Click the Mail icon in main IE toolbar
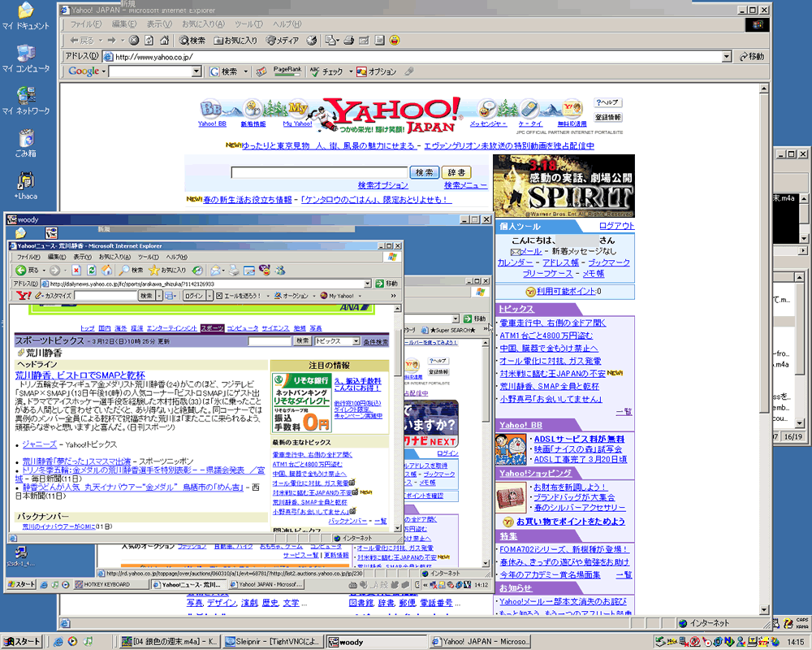Image resolution: width=812 pixels, height=650 pixels. (x=330, y=41)
